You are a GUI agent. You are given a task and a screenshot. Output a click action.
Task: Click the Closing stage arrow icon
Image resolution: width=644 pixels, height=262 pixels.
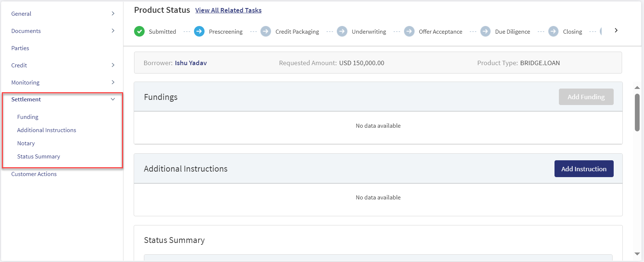553,31
